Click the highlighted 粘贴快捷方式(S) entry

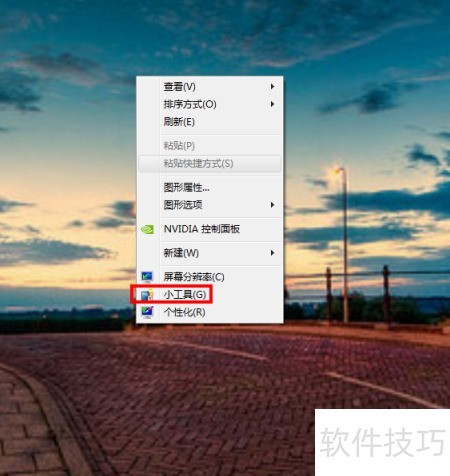210,164
